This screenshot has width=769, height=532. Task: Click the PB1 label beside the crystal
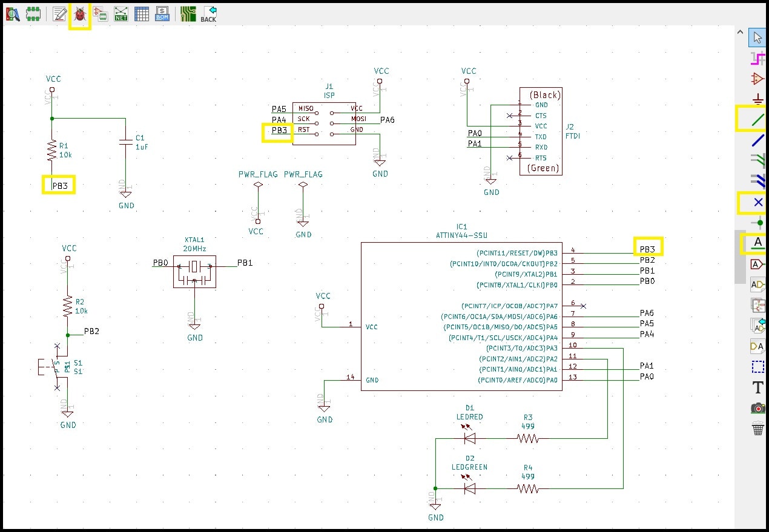tap(245, 263)
